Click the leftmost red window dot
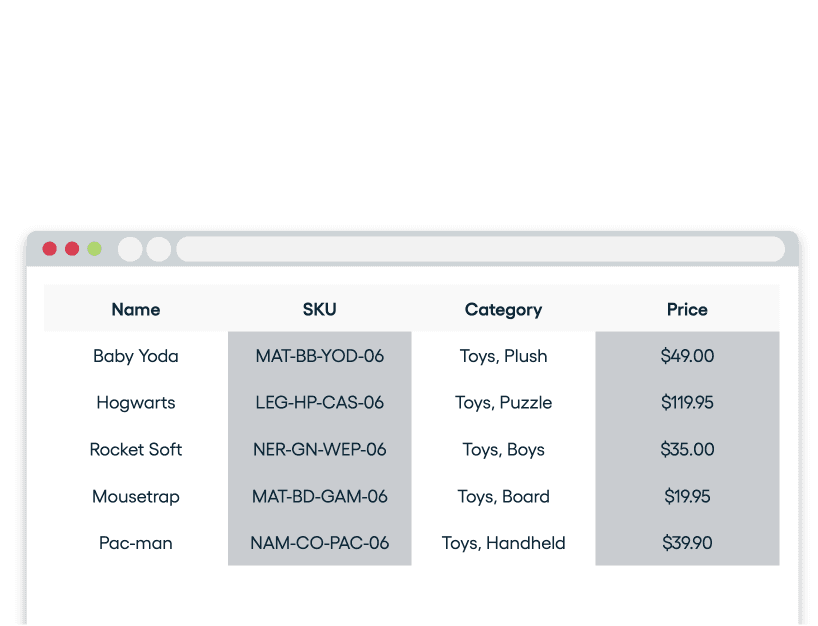Image resolution: width=818 pixels, height=626 pixels. (49, 249)
